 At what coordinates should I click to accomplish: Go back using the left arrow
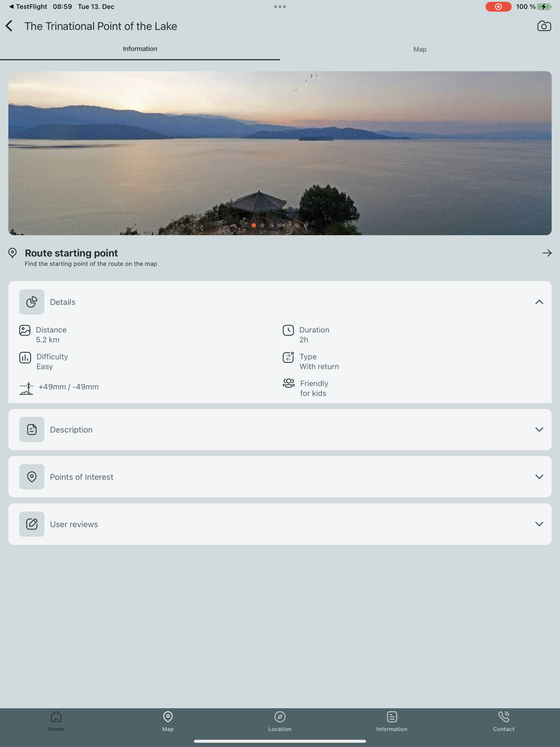pos(9,26)
